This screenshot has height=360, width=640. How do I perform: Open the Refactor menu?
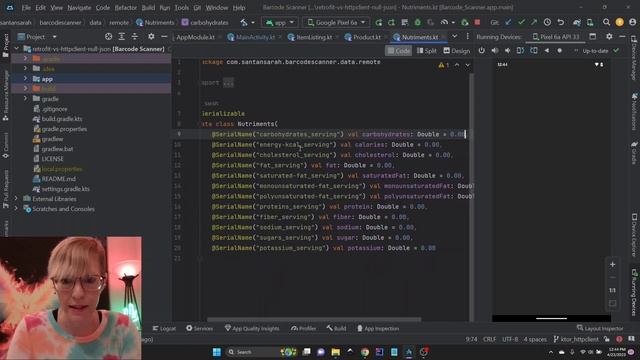125,7
